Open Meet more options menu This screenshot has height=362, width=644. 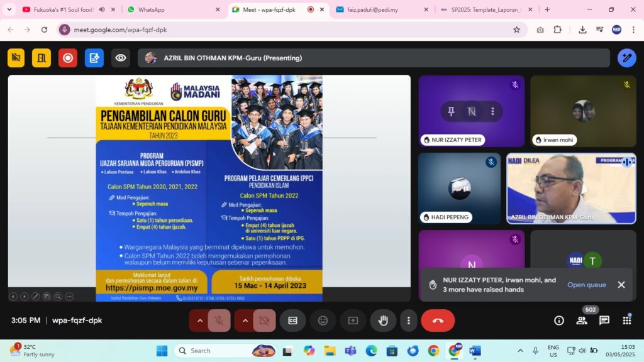click(408, 321)
